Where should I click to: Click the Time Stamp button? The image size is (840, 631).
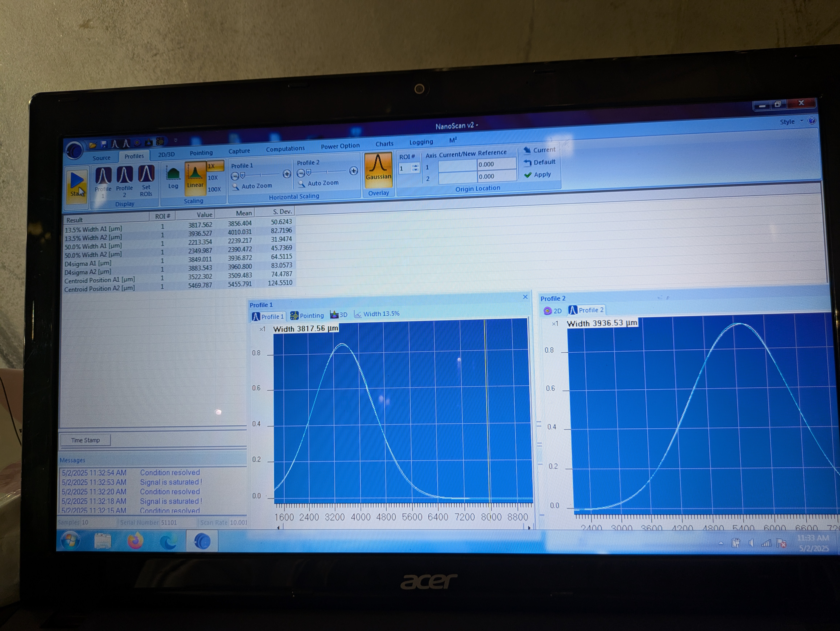click(x=85, y=440)
